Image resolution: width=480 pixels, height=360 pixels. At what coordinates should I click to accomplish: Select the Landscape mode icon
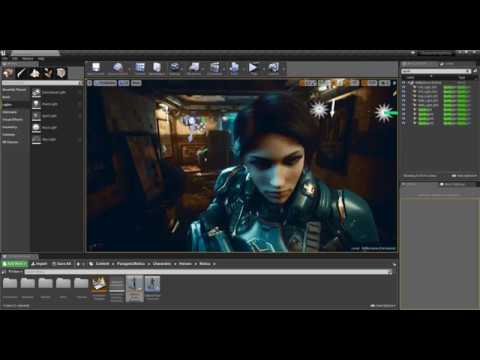point(35,73)
